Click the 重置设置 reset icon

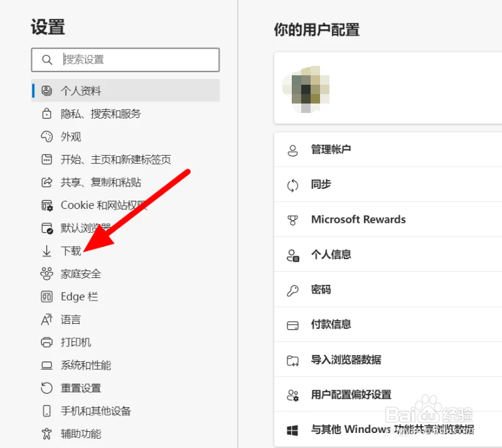click(46, 388)
